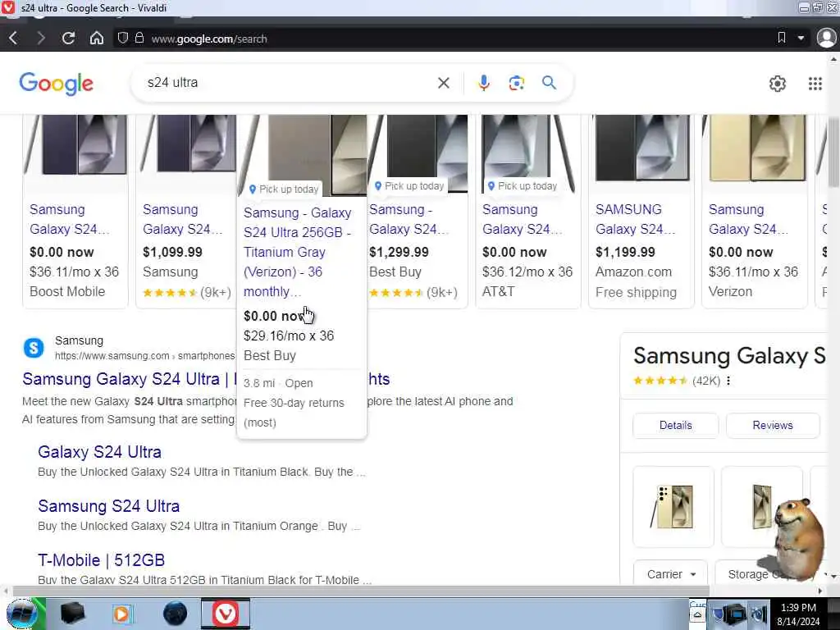
Task: Open the Windows Start orb
Action: tap(21, 614)
